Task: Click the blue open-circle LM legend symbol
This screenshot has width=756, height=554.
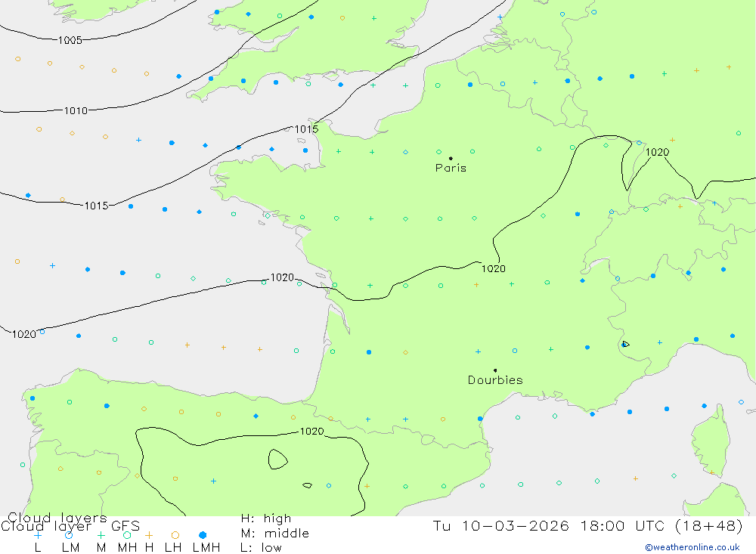Action: click(69, 535)
